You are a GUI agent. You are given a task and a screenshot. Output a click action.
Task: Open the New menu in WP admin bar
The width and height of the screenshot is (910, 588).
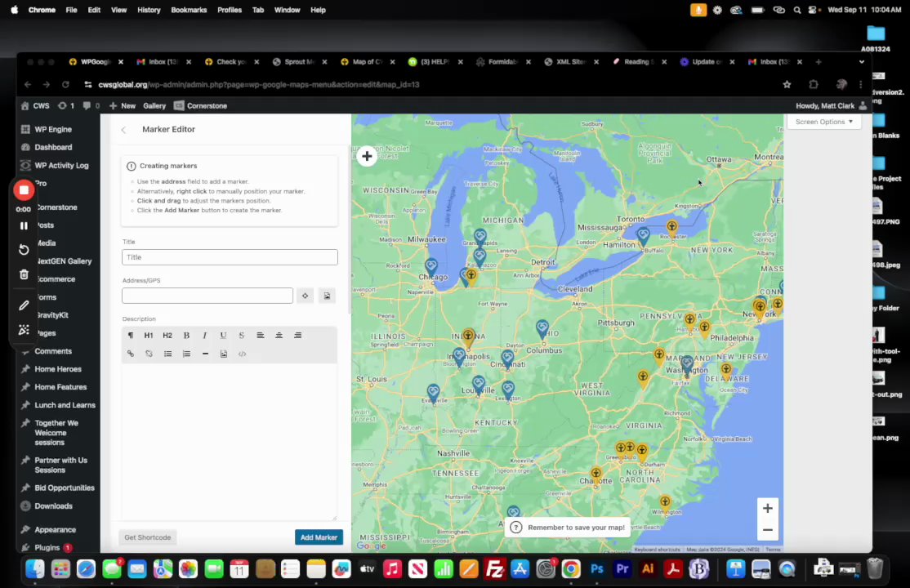click(123, 106)
